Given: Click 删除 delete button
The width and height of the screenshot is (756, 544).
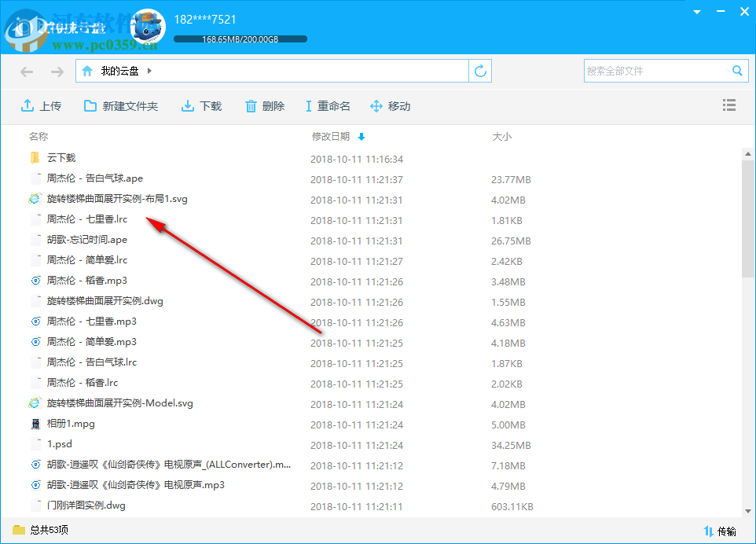Looking at the screenshot, I should tap(265, 106).
